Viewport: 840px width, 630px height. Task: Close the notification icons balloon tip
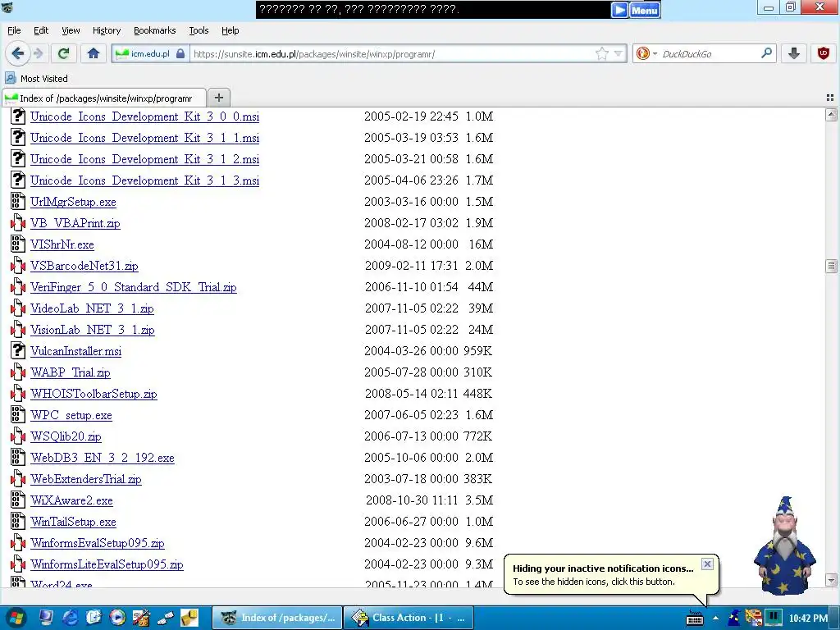click(707, 564)
